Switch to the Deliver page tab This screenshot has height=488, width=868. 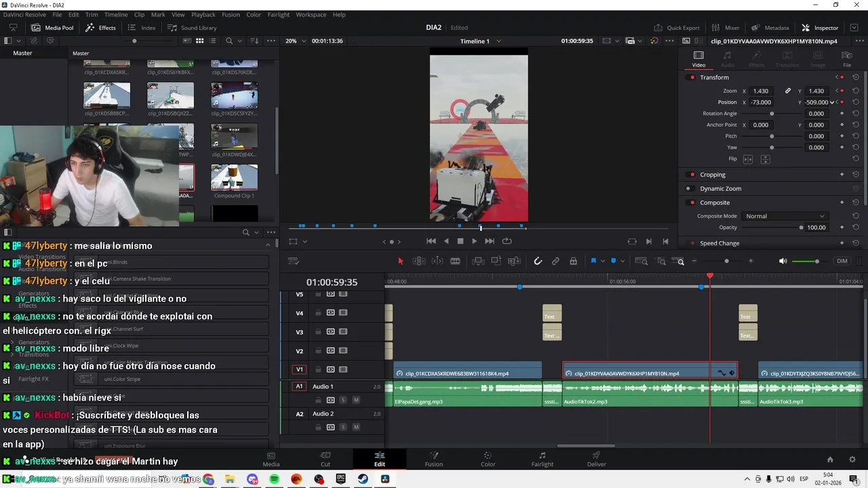click(x=596, y=459)
